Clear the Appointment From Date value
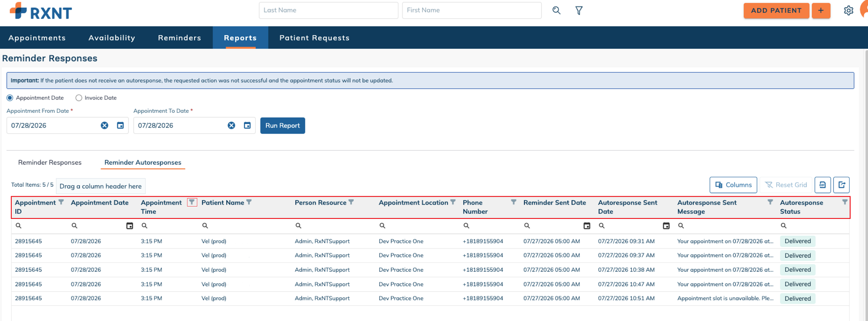Screen dimensions: 868x321 [x=104, y=126]
